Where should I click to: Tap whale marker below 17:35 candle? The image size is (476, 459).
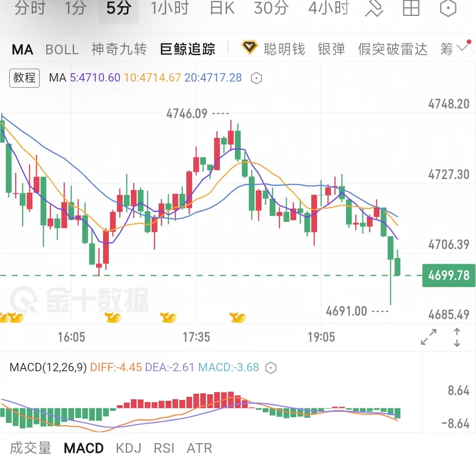pyautogui.click(x=168, y=317)
